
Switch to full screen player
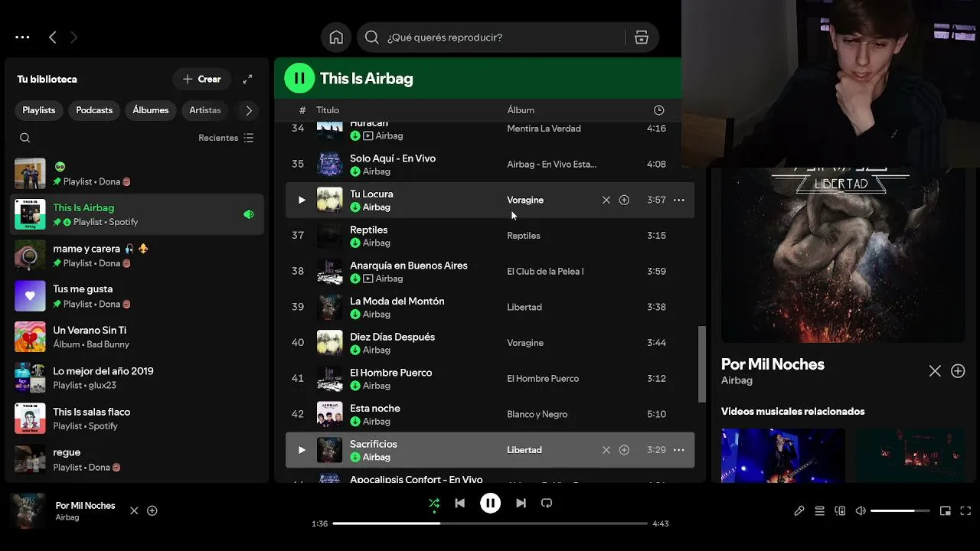coord(965,511)
